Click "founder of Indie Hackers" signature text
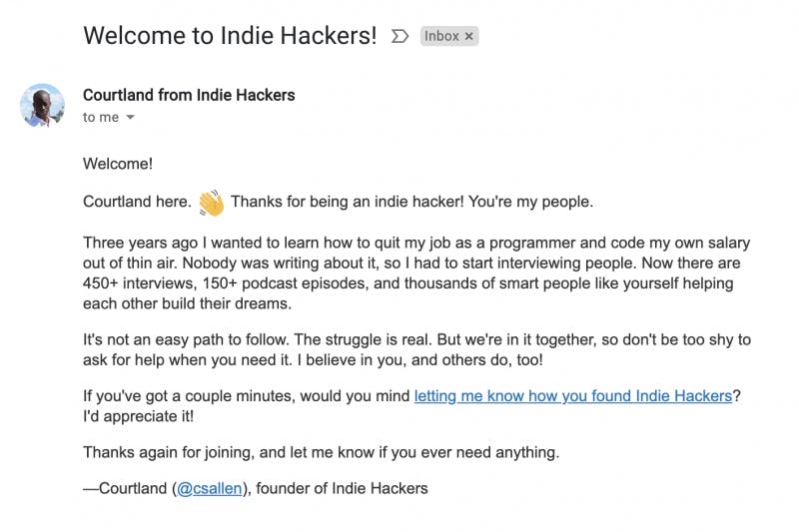This screenshot has height=532, width=799. pyautogui.click(x=349, y=489)
